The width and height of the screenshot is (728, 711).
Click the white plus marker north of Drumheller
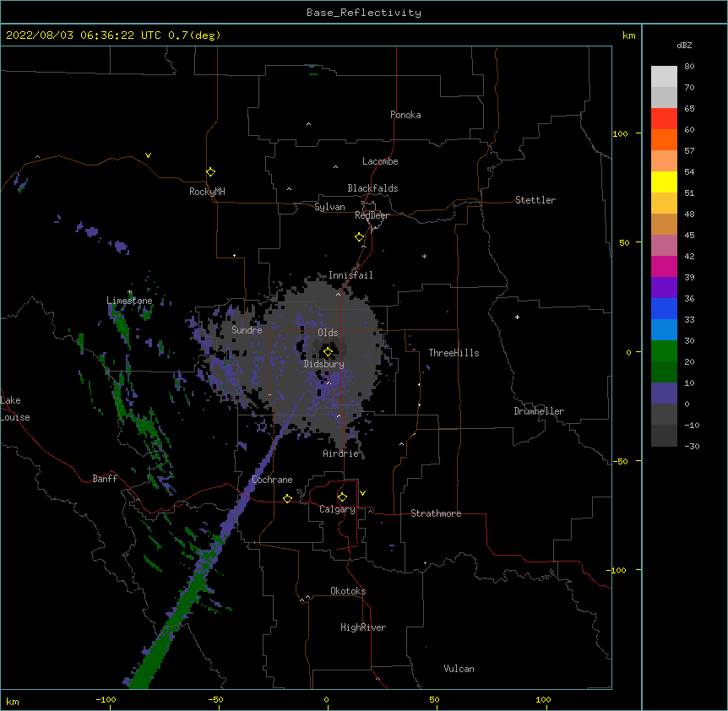517,317
